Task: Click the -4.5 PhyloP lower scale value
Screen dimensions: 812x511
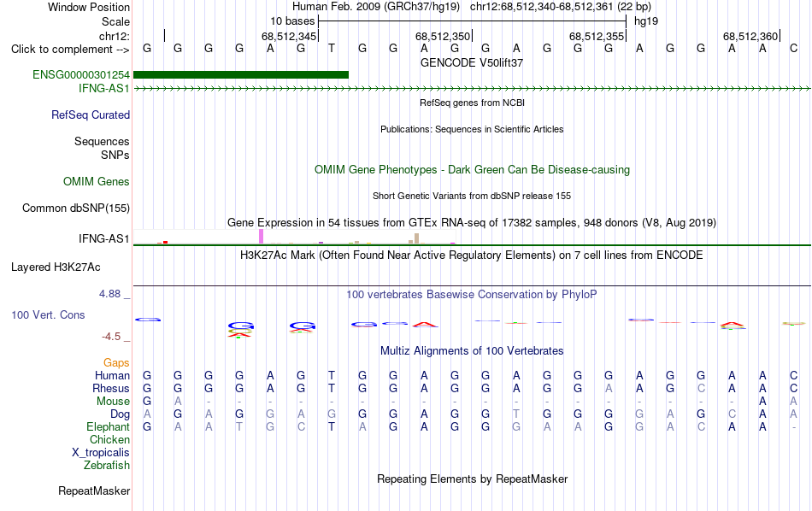Action: 111,337
